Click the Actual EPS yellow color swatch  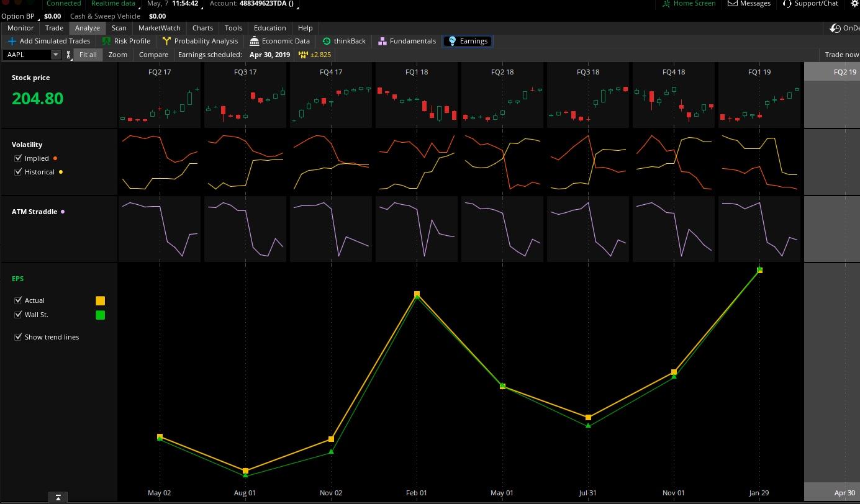point(100,300)
